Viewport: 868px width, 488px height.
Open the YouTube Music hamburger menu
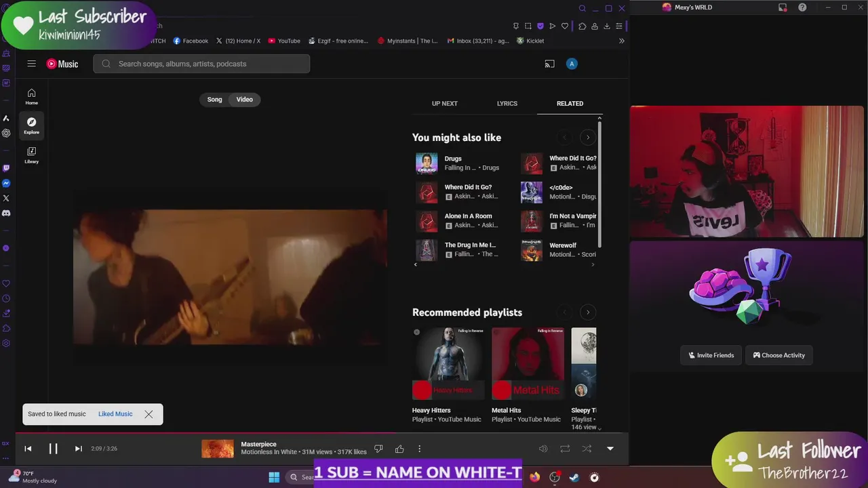point(31,64)
